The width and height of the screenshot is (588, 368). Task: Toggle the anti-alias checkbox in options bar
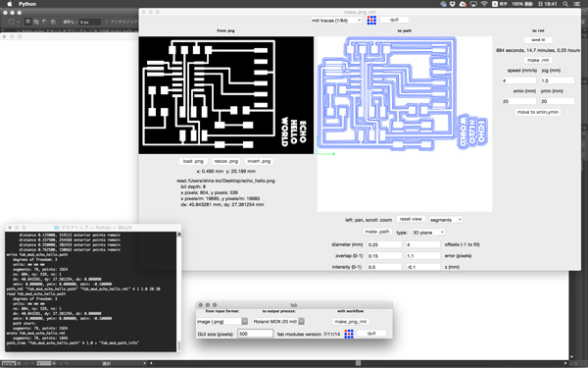click(107, 22)
